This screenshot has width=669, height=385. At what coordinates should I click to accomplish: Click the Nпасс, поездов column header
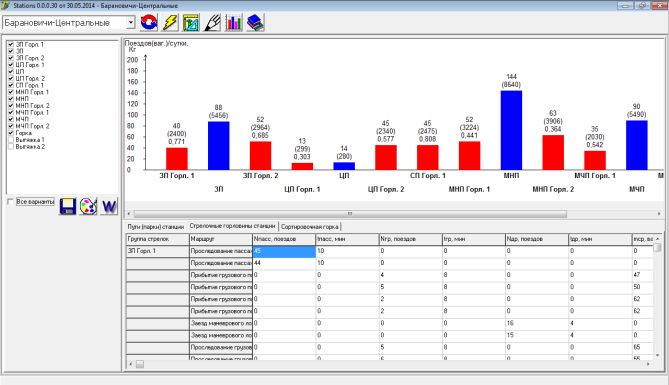tap(284, 239)
